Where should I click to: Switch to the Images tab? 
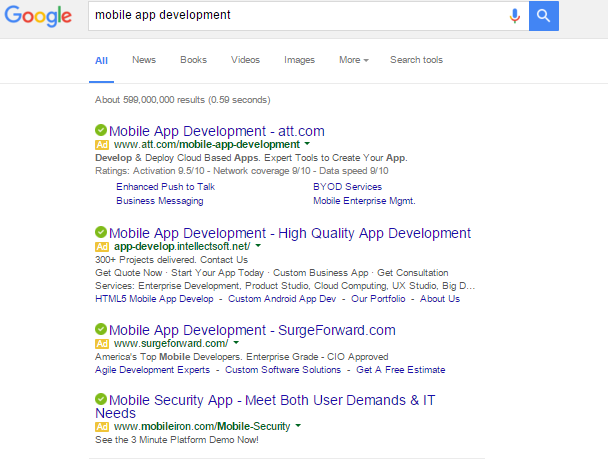299,60
